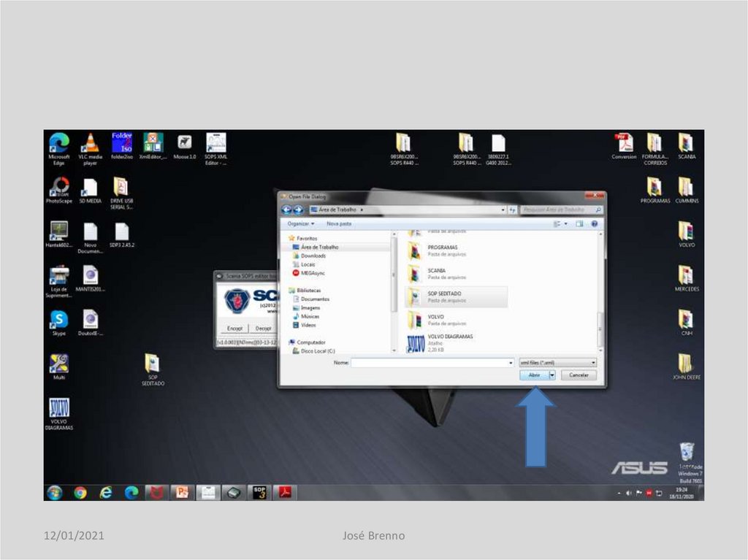The image size is (748, 560).
Task: Select the JOHN DEERE desktop folder
Action: tap(687, 367)
